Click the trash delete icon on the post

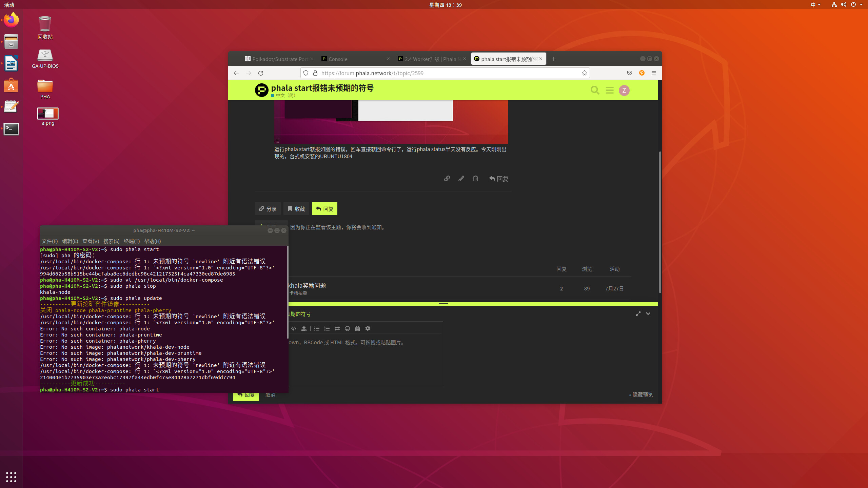pos(475,179)
